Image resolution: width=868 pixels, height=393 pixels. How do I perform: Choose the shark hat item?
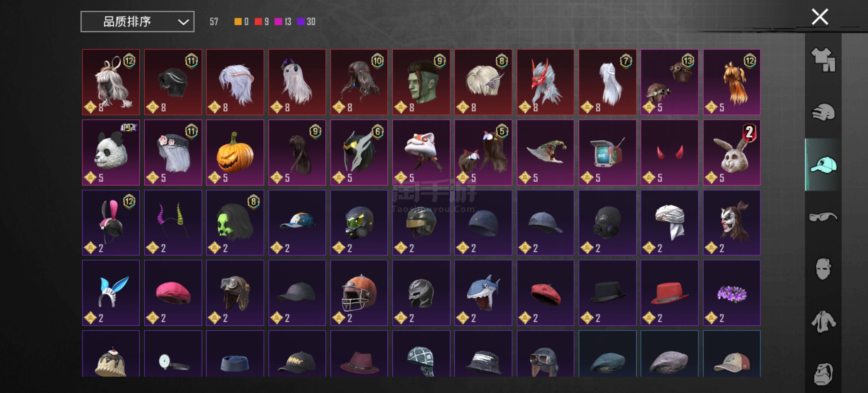(x=483, y=292)
